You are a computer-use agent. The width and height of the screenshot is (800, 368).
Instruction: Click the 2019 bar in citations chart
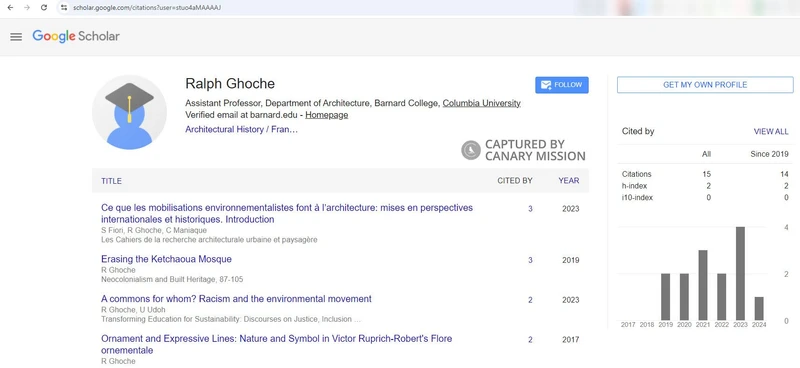[665, 297]
